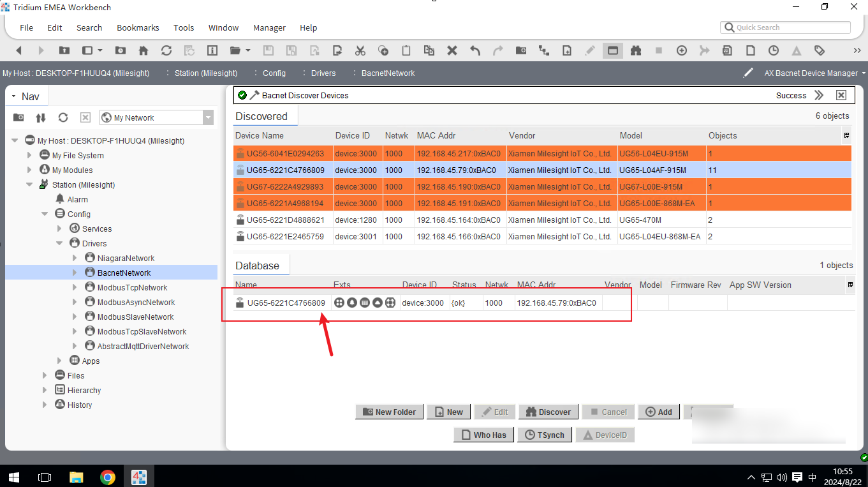Toggle the highlighted Learn Mode toolbar icon
Viewport: 868px width, 487px height.
[x=613, y=50]
